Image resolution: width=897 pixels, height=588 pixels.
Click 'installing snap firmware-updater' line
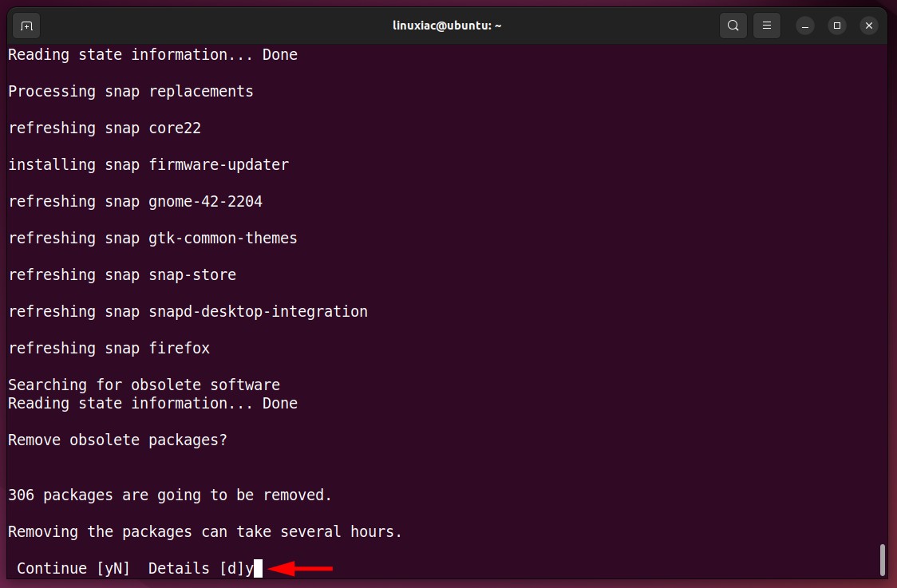coord(148,164)
